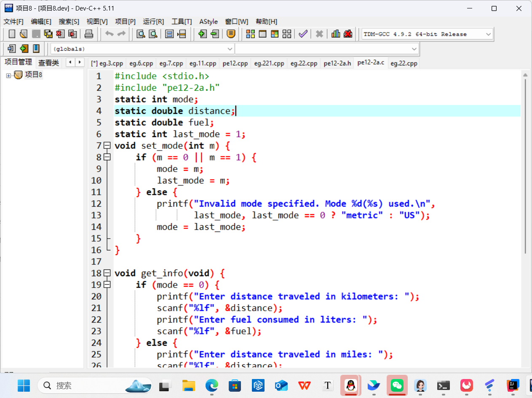The width and height of the screenshot is (532, 398).
Task: Click the Toggle bookmark icon
Action: (x=214, y=34)
